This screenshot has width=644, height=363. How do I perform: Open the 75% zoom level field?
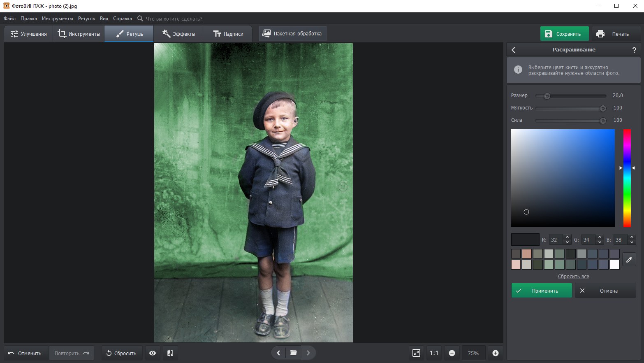[473, 353]
